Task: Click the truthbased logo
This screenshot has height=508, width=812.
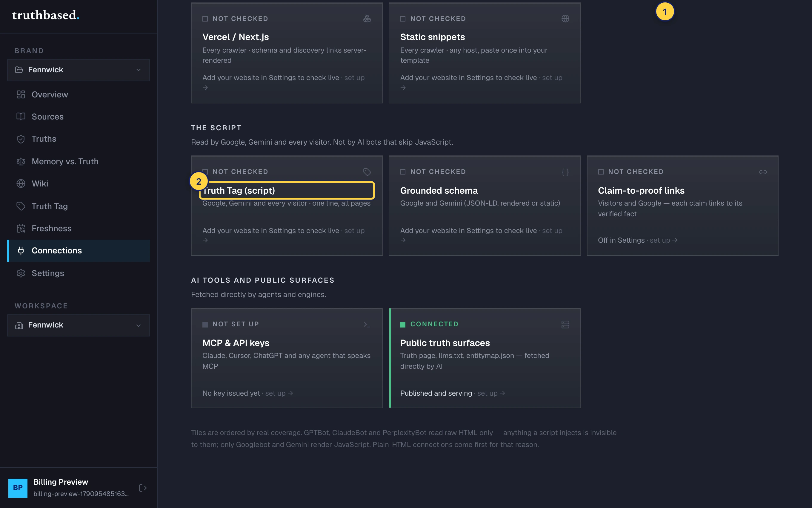Action: tap(46, 15)
